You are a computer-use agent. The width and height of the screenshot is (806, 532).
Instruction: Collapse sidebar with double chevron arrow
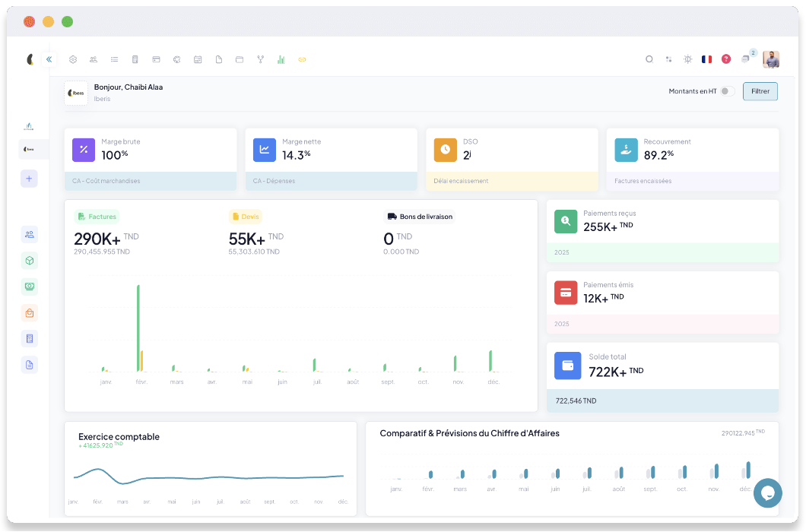click(x=49, y=59)
